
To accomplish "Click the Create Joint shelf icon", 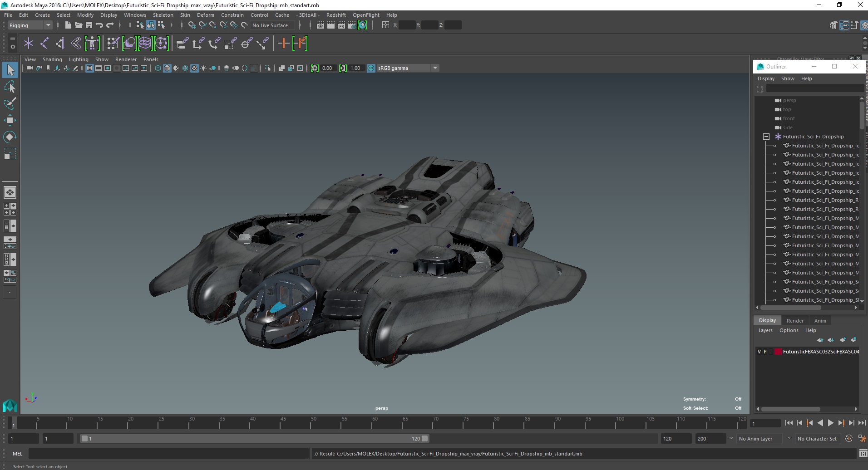I will (44, 44).
